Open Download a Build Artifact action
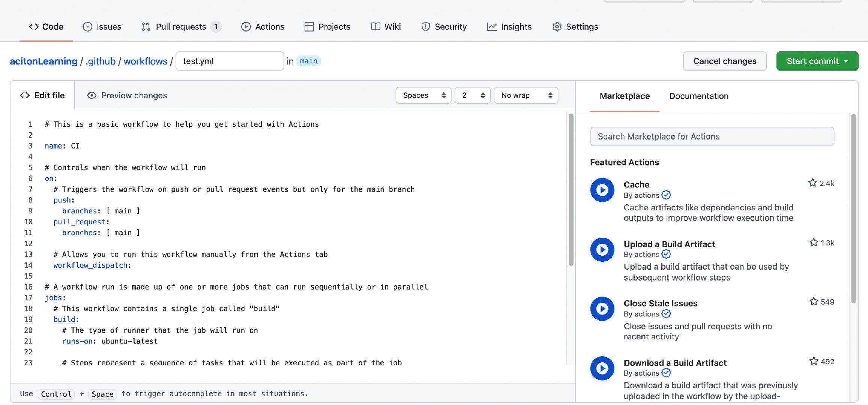The image size is (868, 405). point(675,363)
